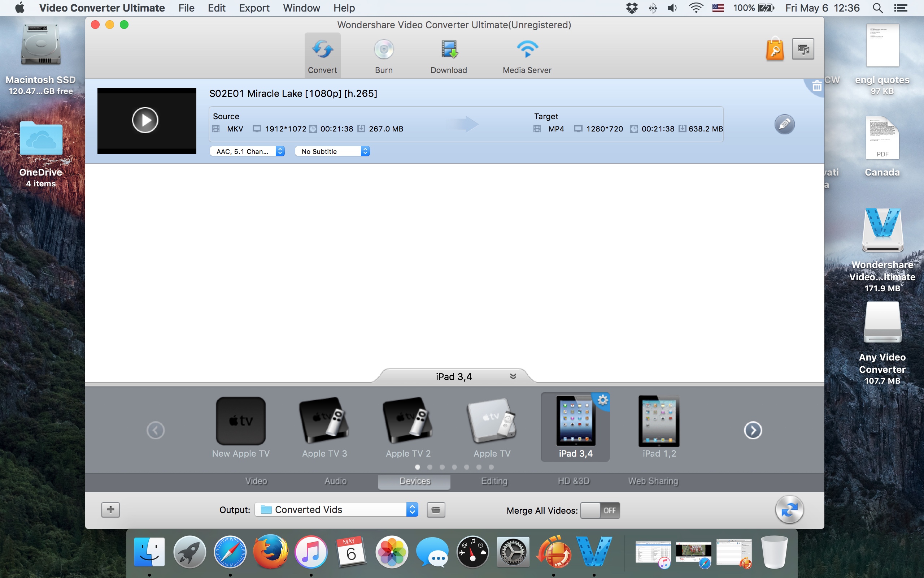
Task: Open the Wi-Fi menu bar icon
Action: coord(696,8)
